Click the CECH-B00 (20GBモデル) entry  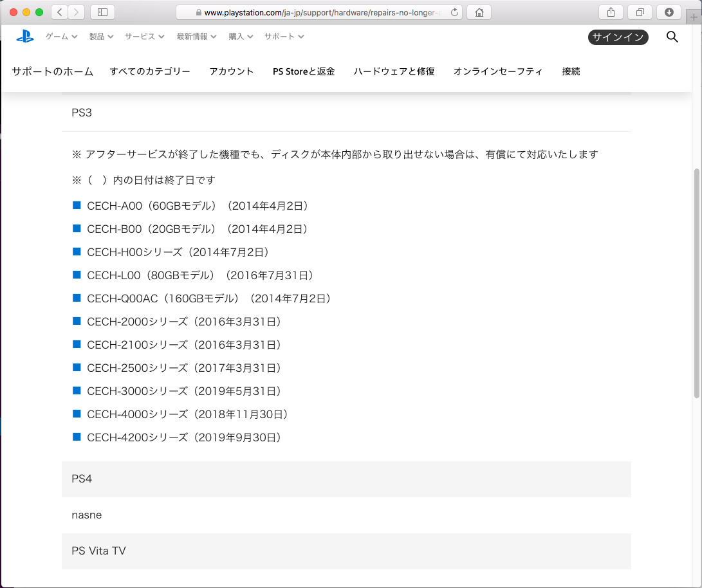point(198,229)
